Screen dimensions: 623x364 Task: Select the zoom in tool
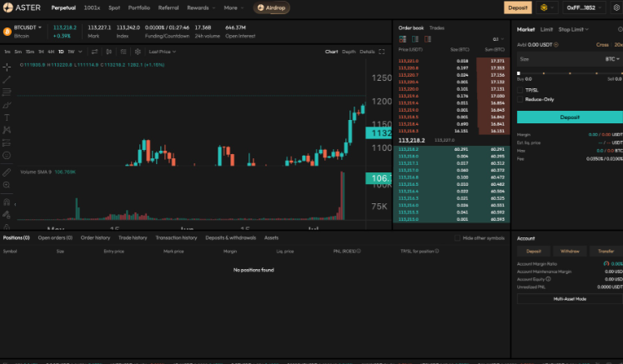coord(7,185)
